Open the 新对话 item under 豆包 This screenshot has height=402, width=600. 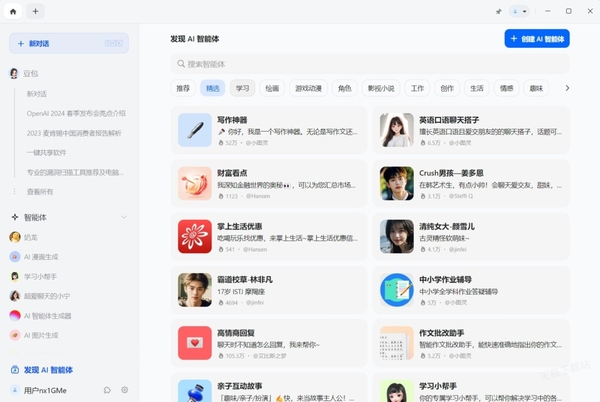(37, 94)
